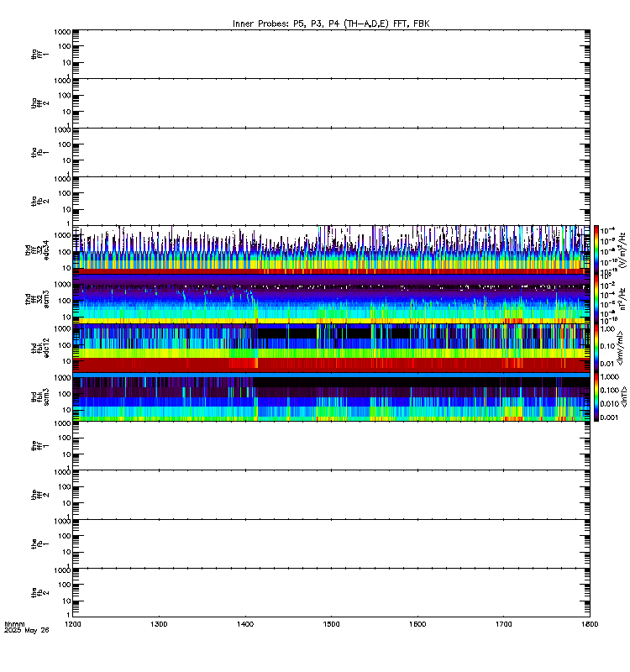Click the "0.010" value on the nT color bar
This screenshot has width=630, height=672.
coord(610,404)
